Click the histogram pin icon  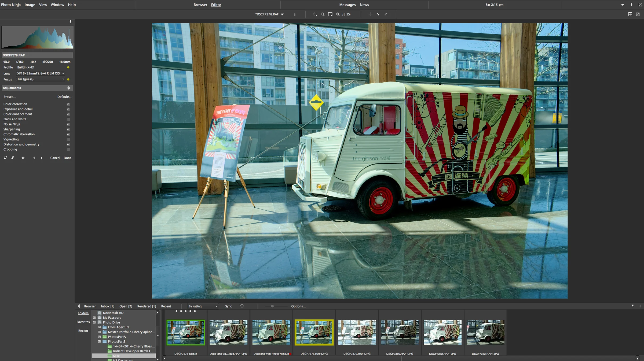(71, 21)
